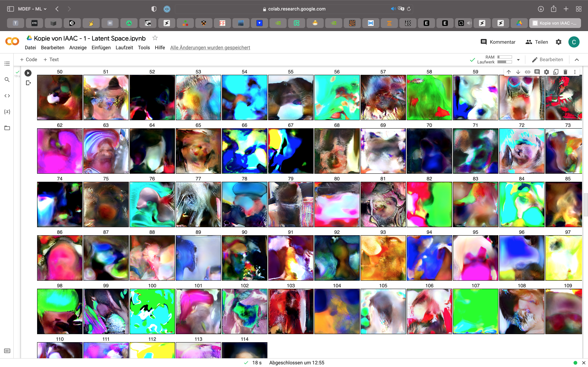Toggle the browser sidebar panel
Screen dimensions: 588x367
(x=10, y=9)
